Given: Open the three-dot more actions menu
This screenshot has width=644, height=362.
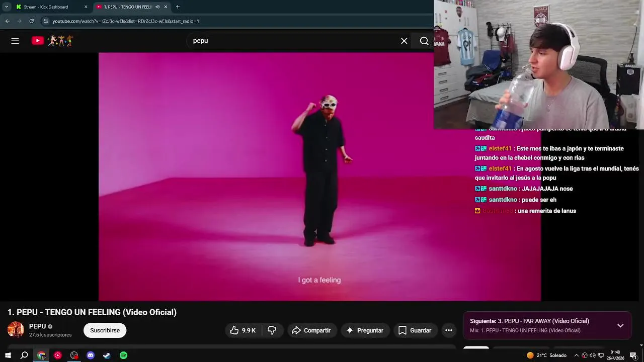Looking at the screenshot, I should (449, 330).
